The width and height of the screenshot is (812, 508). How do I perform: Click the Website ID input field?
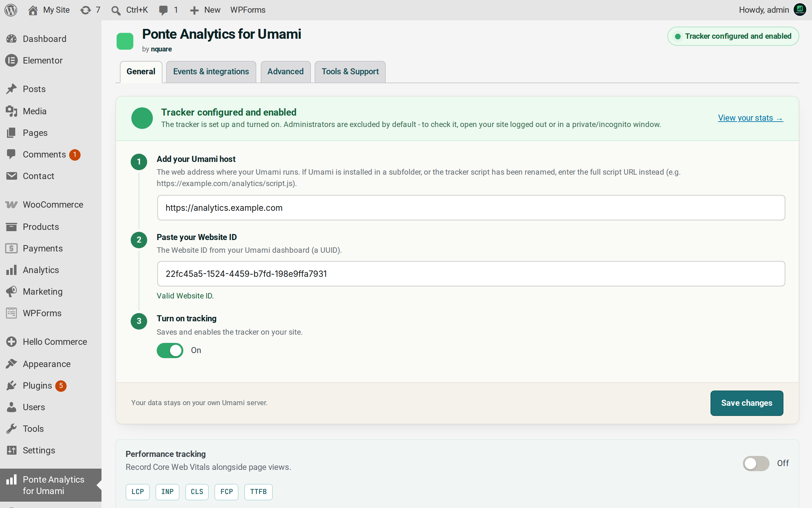click(471, 273)
